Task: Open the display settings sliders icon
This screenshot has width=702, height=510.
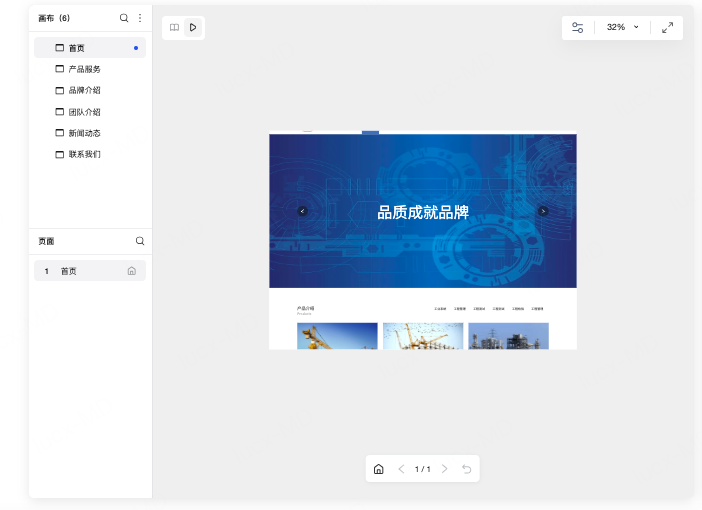Action: 578,27
